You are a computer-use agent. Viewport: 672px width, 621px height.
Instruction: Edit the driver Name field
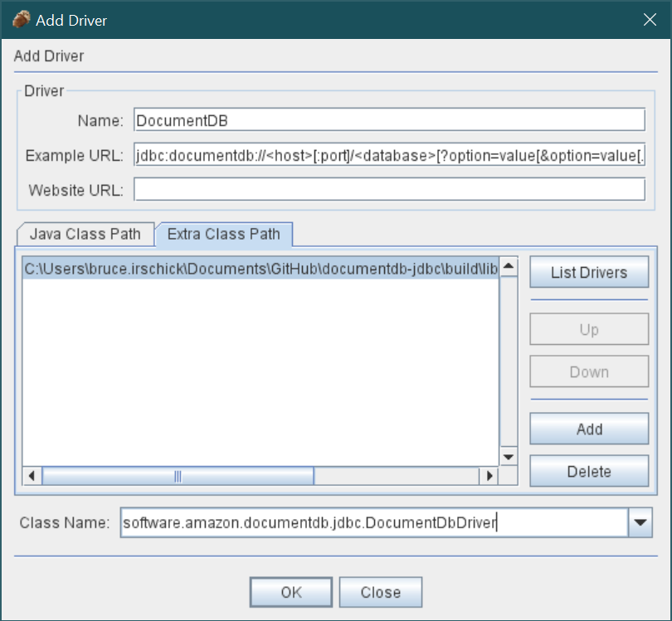389,120
